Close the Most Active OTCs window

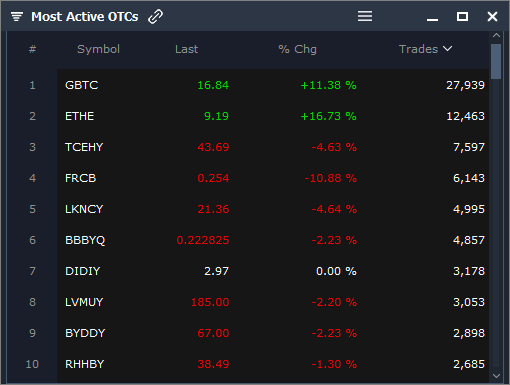point(492,16)
